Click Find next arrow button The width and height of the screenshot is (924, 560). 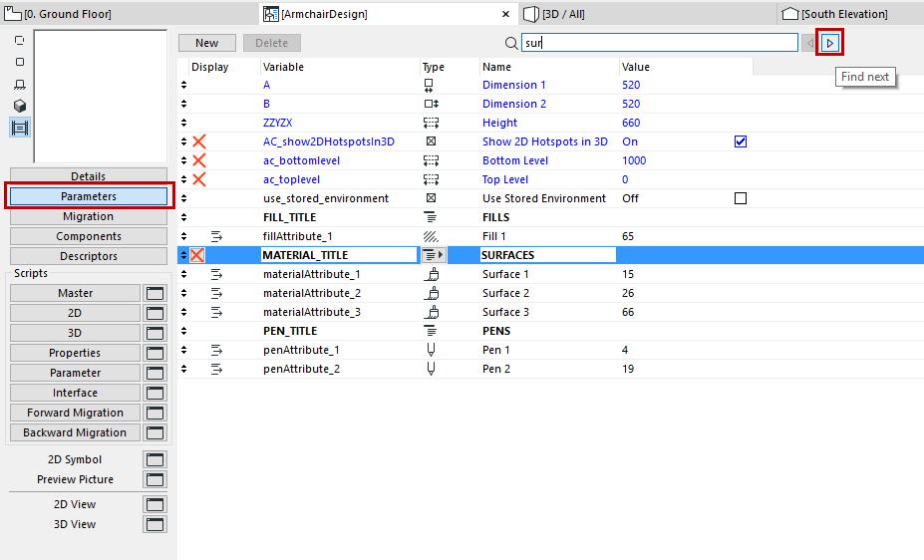[829, 43]
